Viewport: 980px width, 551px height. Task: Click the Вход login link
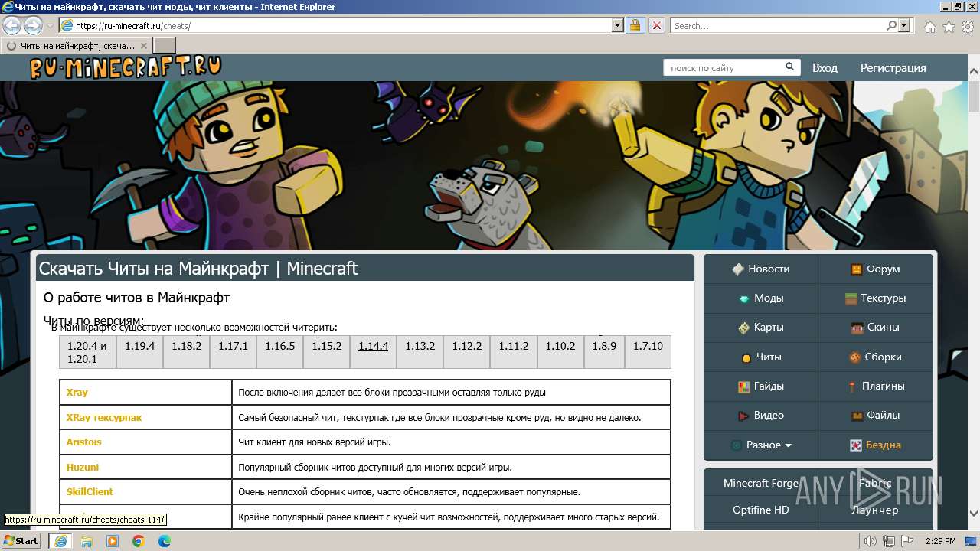[825, 67]
